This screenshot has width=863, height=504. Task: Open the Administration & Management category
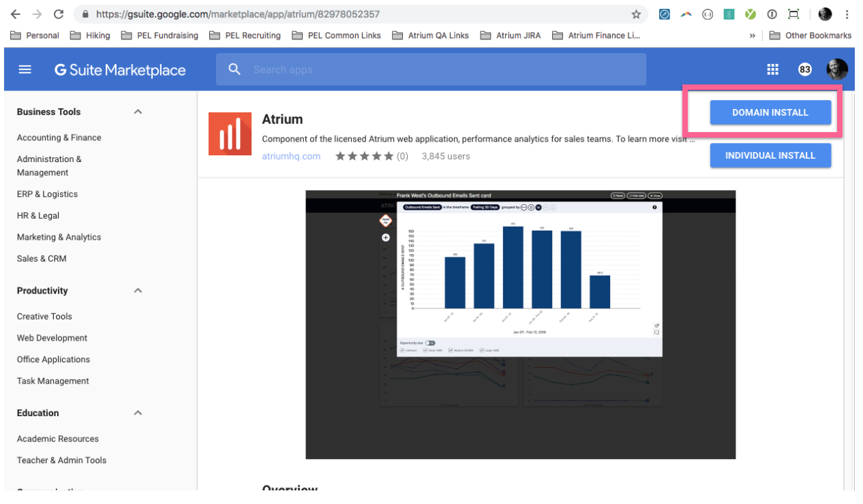(49, 166)
